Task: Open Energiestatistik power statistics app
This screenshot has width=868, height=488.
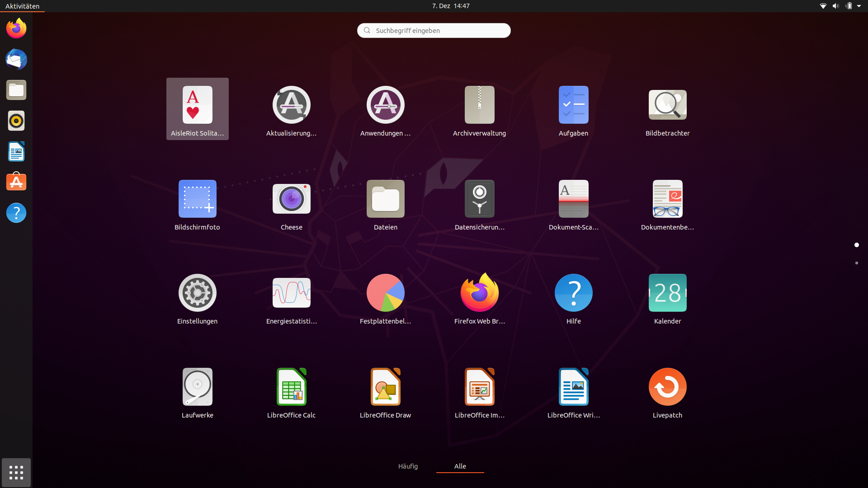Action: pyautogui.click(x=291, y=293)
